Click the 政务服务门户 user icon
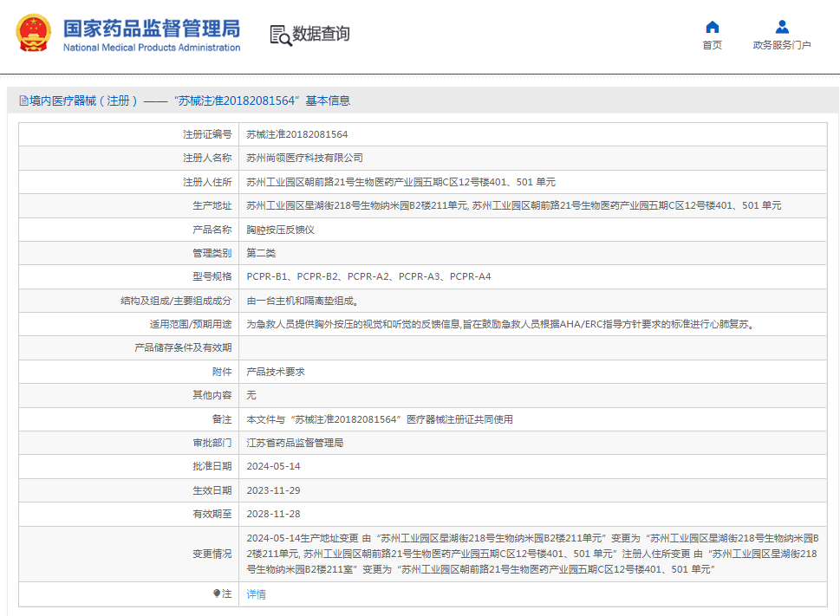 point(782,27)
